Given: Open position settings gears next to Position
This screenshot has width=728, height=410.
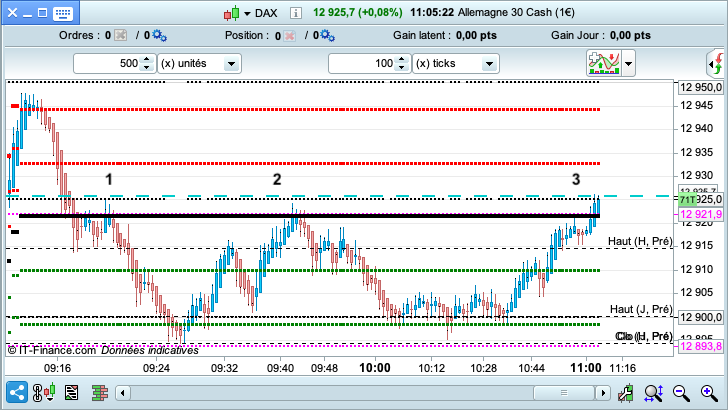Looking at the screenshot, I should point(327,35).
